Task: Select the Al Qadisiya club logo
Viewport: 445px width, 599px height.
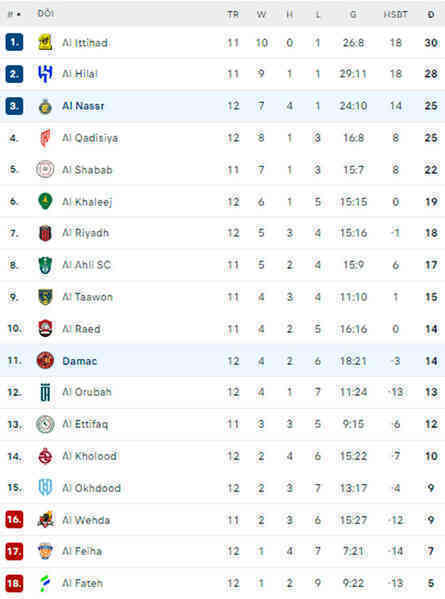Action: pos(45,138)
